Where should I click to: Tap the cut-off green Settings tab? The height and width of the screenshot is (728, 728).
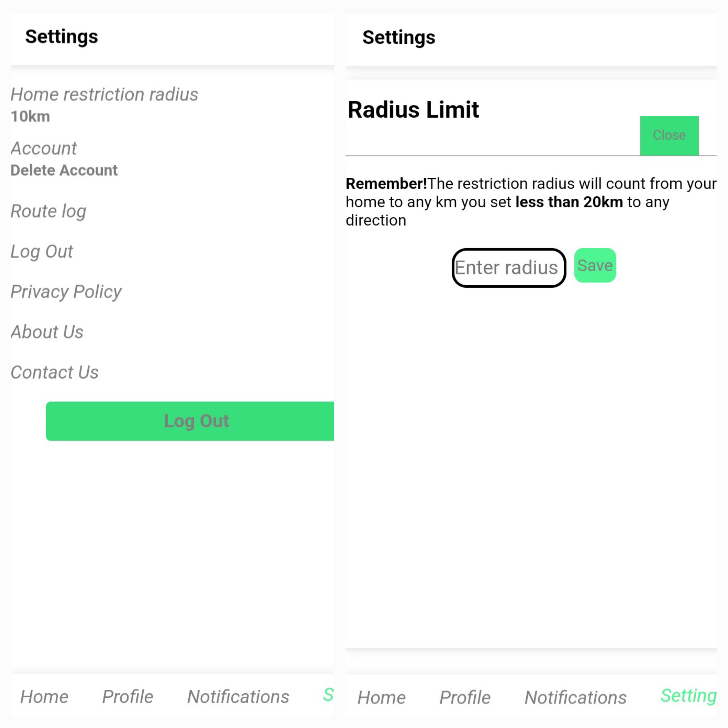pos(328,695)
